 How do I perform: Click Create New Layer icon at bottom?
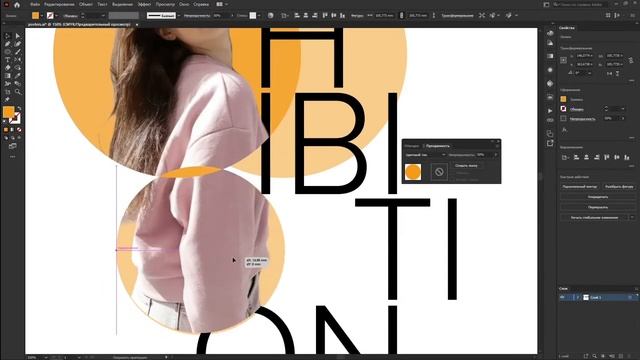click(621, 356)
